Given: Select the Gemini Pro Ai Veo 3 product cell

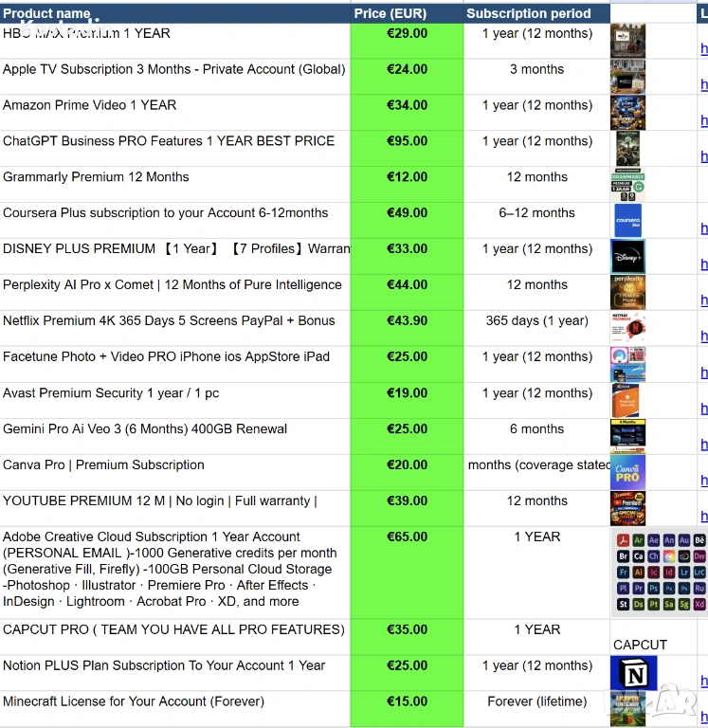Looking at the screenshot, I should (145, 429).
